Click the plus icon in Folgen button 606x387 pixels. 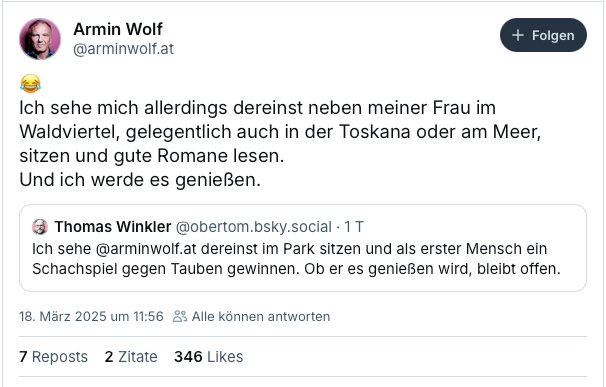(x=517, y=35)
